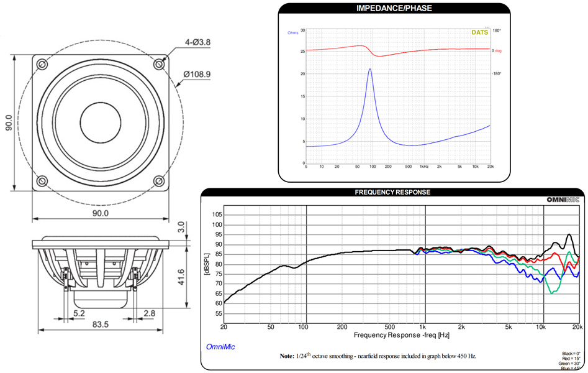Screen dimensions: 588x373
Task: Click the 30 value on the Ohms axis
Action: pyautogui.click(x=302, y=30)
